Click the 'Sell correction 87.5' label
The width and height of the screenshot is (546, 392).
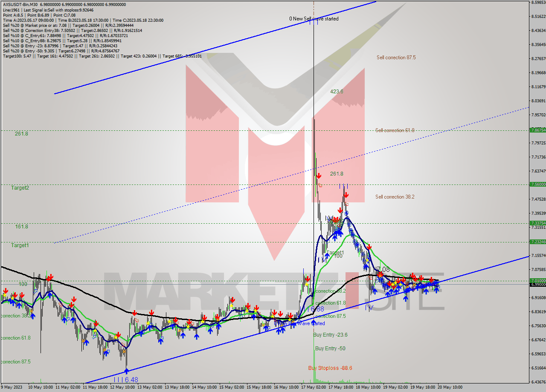coord(396,58)
